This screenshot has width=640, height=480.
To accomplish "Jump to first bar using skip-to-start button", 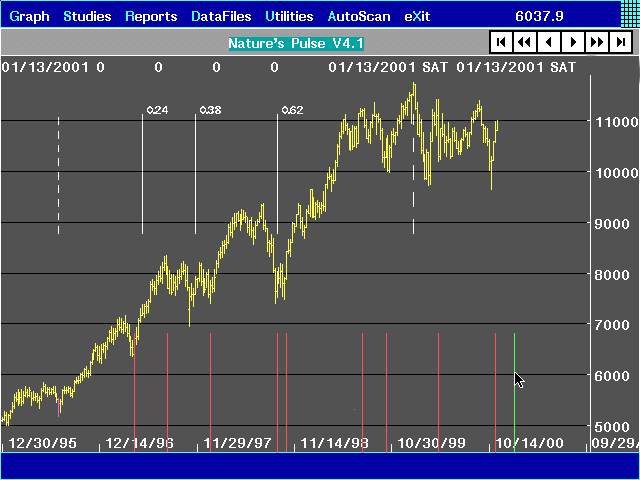I will (x=501, y=42).
